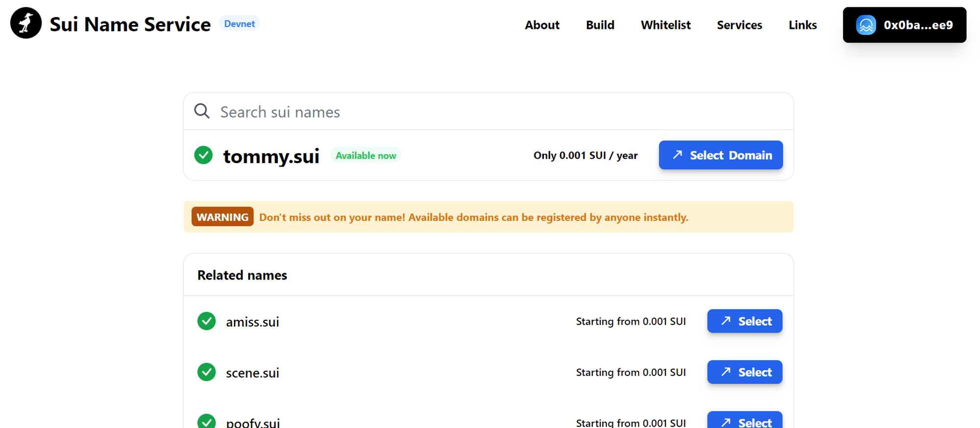Click the wallet avatar icon
Screen dimensions: 980x428
[x=866, y=25]
